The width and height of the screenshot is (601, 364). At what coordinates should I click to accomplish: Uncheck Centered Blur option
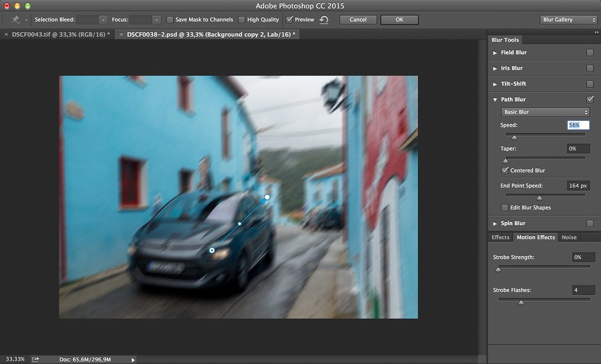coord(505,171)
